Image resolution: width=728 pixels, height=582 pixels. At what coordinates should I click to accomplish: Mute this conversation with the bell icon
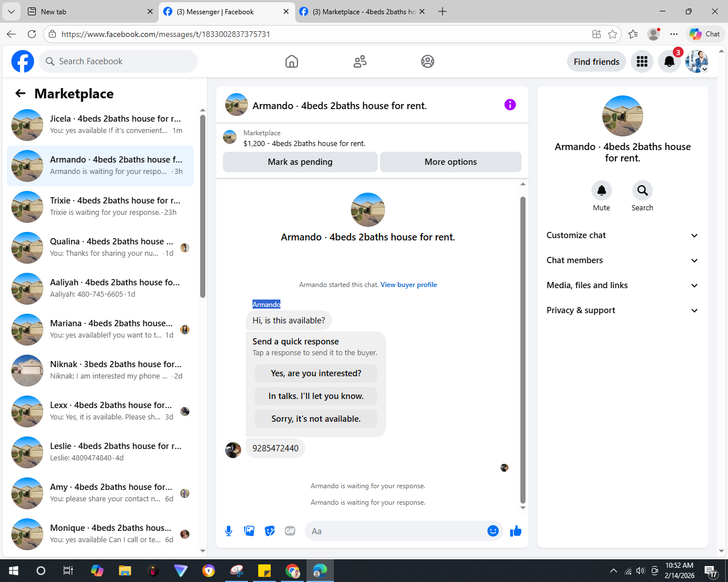pos(601,190)
